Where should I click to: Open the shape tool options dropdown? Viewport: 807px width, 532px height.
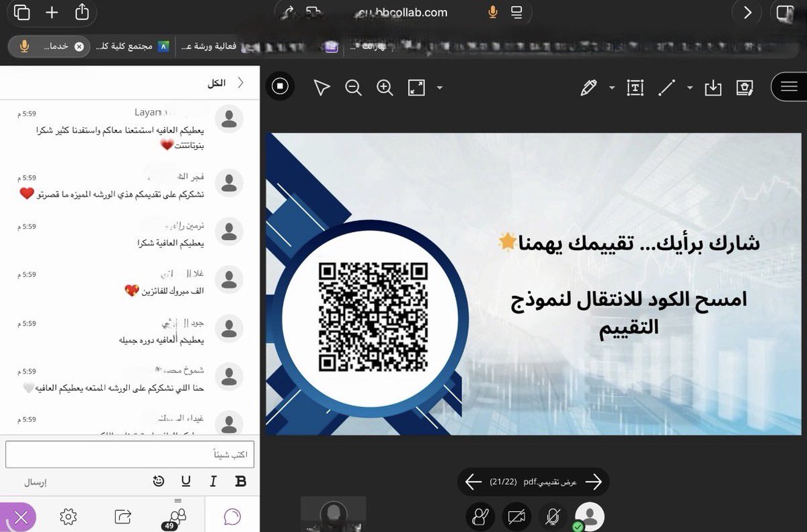click(689, 88)
